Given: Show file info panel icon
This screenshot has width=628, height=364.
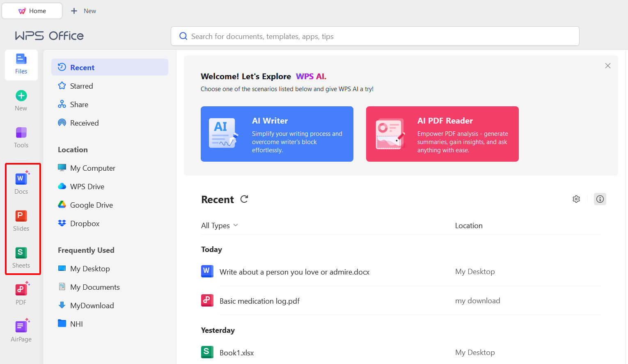Looking at the screenshot, I should (600, 199).
